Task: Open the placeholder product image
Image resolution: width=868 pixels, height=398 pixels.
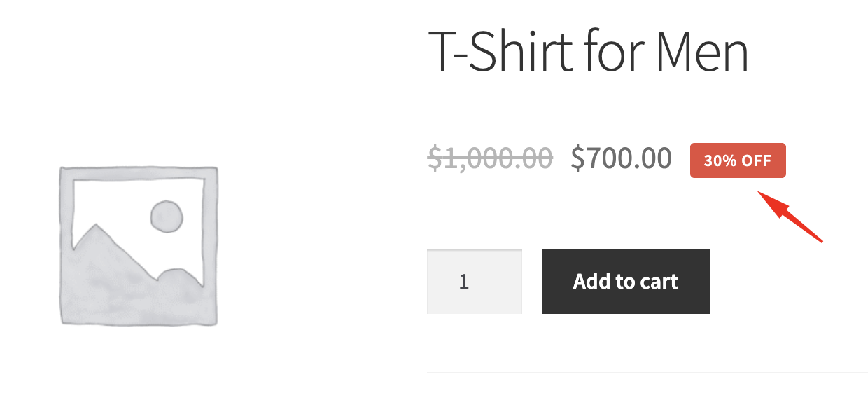Action: [139, 245]
